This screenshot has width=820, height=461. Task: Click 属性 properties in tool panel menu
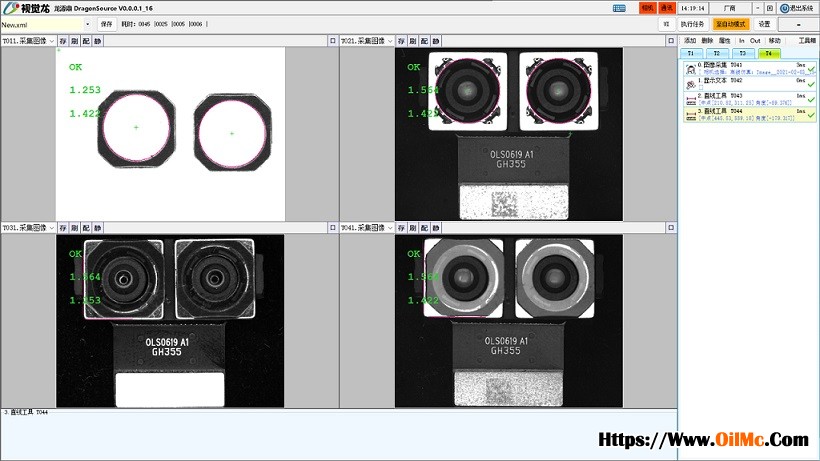coord(725,41)
